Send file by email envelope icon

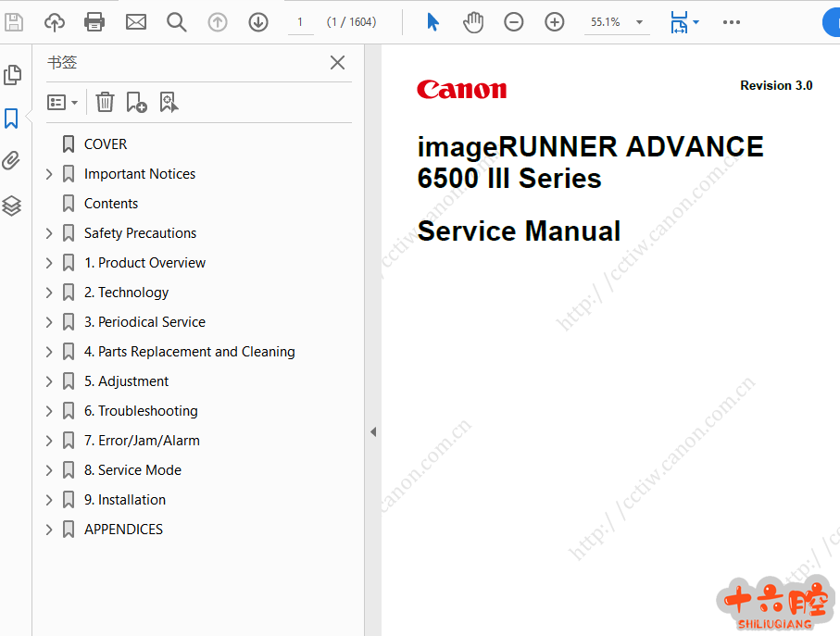pos(136,22)
